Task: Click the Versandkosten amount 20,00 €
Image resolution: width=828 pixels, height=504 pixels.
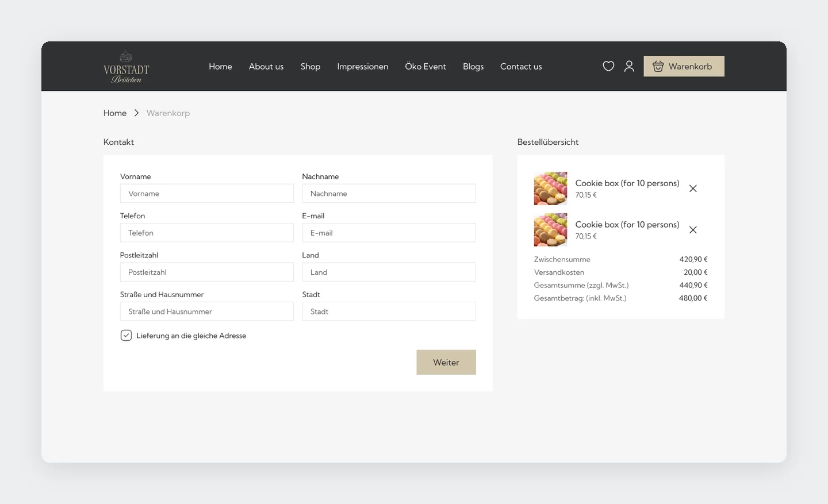Action: tap(696, 272)
